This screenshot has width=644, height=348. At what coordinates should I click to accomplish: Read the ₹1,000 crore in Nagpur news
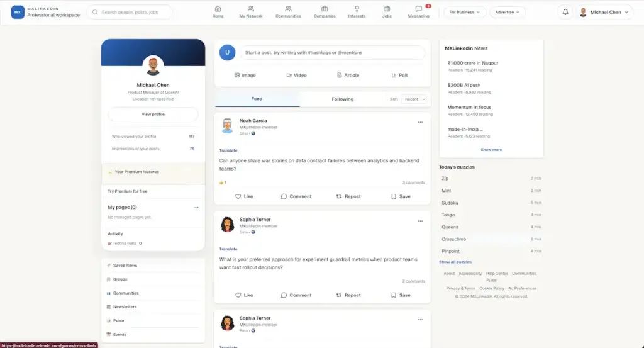tap(473, 63)
